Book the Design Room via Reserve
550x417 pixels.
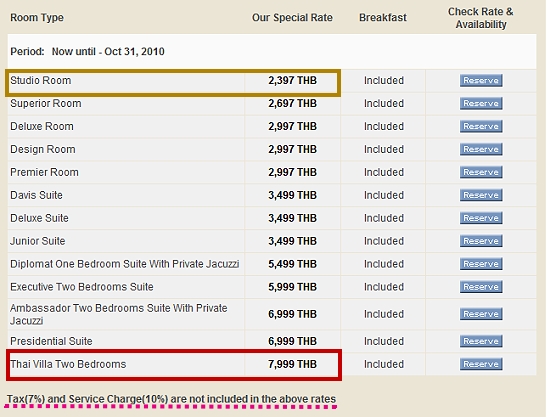[481, 149]
